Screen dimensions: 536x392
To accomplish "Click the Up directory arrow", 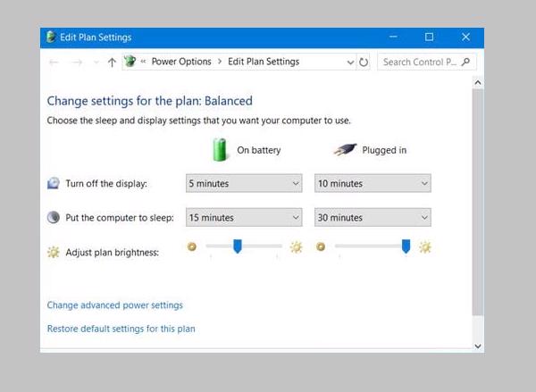I will click(111, 63).
